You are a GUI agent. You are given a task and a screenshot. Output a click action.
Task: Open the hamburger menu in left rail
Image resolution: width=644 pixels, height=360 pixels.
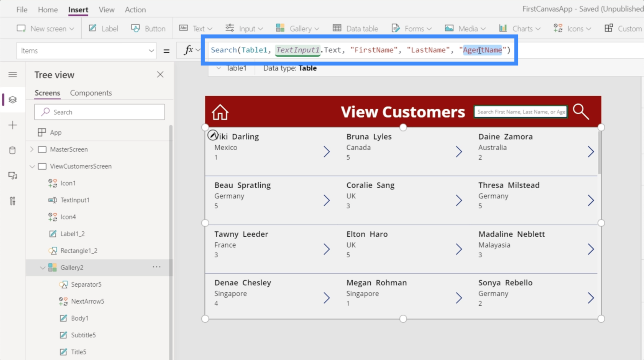(13, 75)
